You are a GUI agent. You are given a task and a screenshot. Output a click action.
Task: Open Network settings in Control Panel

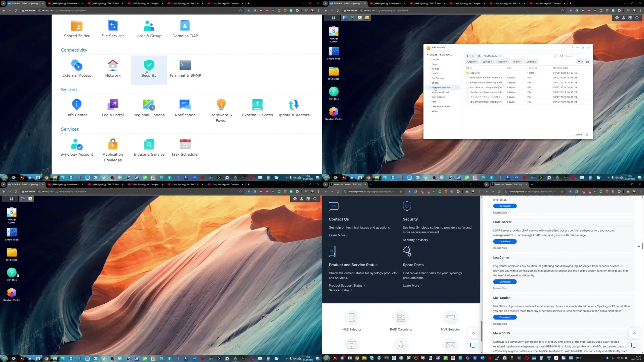pyautogui.click(x=113, y=68)
